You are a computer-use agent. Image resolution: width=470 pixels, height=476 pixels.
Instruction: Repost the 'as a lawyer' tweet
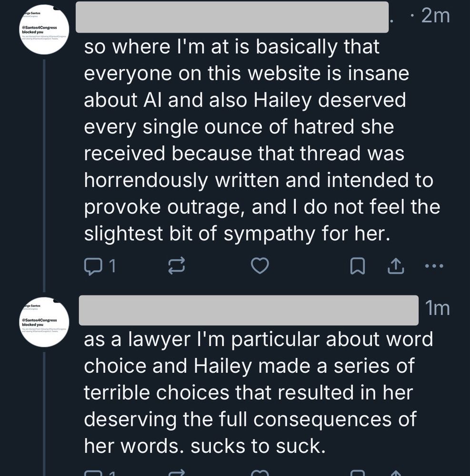177,473
